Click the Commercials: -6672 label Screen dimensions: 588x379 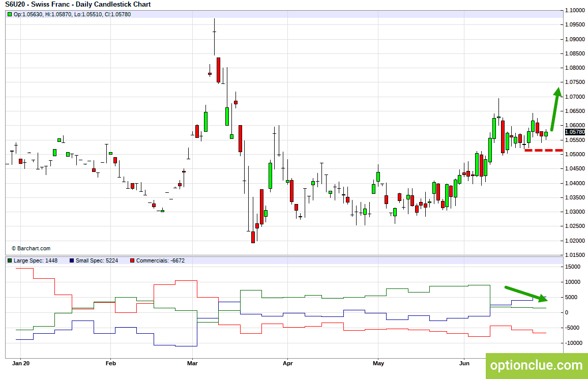pos(161,260)
